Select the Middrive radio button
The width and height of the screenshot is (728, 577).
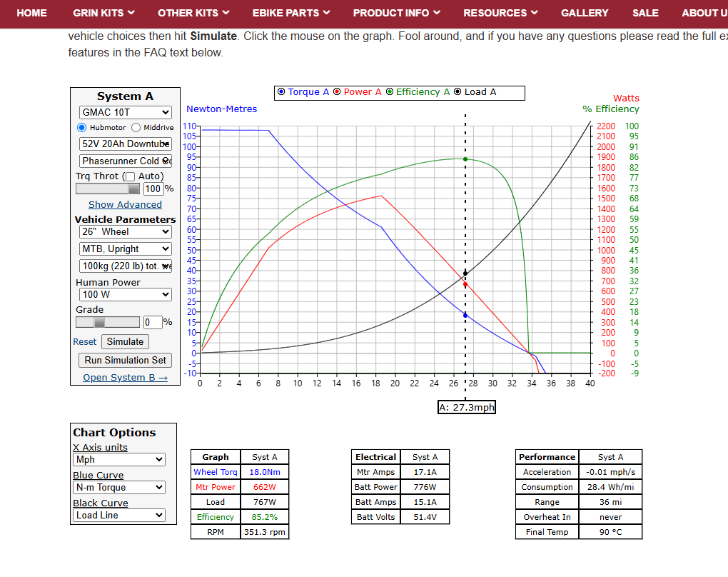136,127
